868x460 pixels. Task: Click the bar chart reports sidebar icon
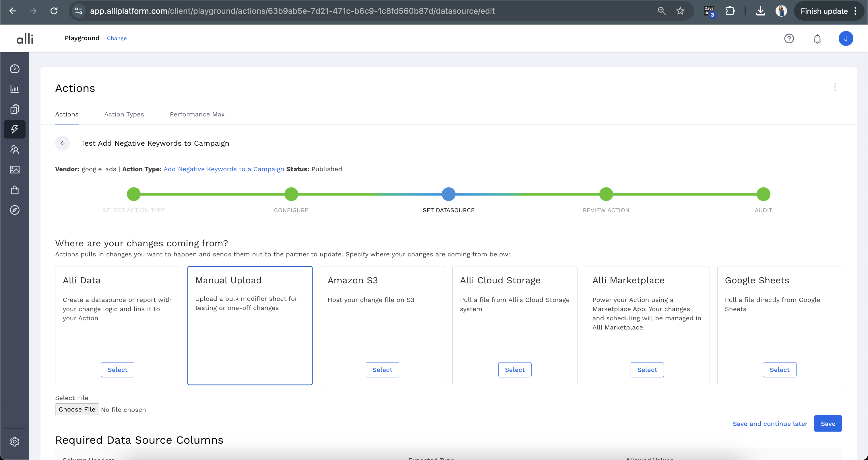pos(14,89)
